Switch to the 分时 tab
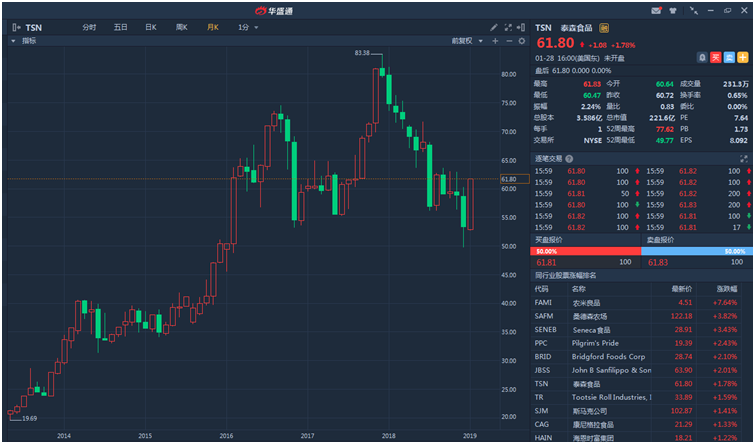This screenshot has height=444, width=755. click(x=89, y=27)
